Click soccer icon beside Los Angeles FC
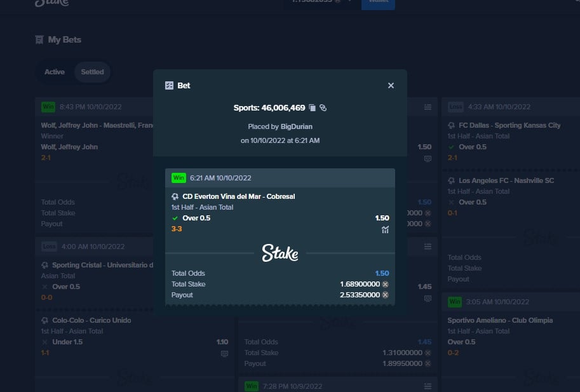 451,180
